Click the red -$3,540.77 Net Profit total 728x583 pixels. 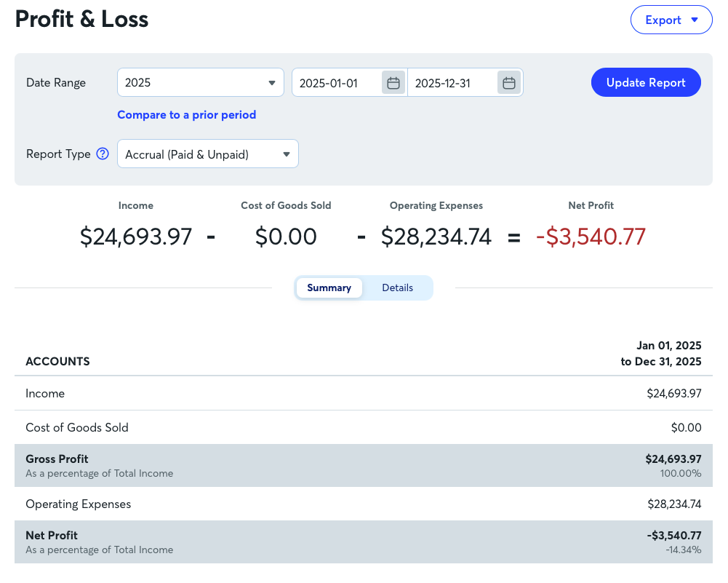[x=591, y=237]
